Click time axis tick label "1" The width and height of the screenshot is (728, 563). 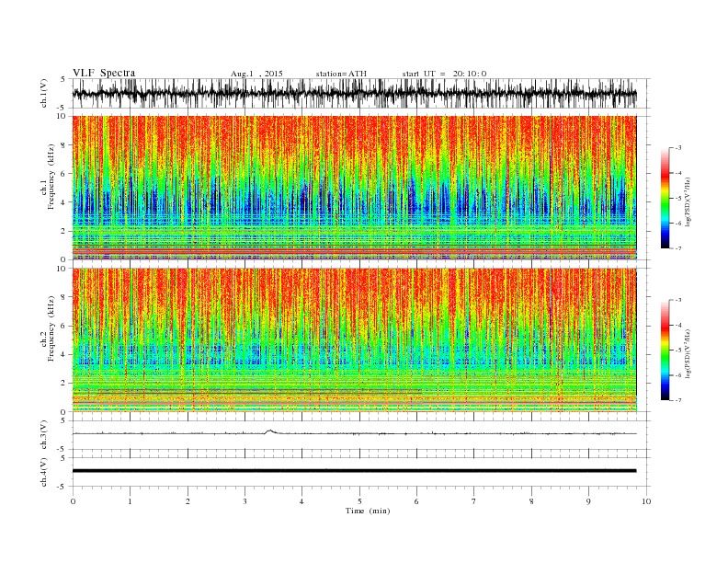130,501
